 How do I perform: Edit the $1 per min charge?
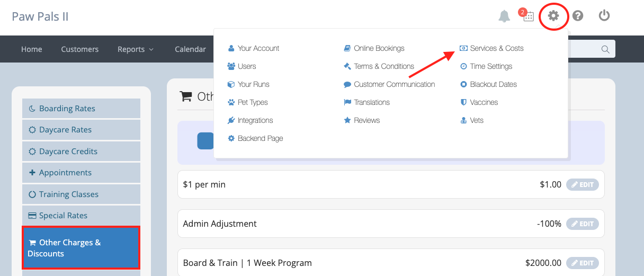tap(583, 185)
